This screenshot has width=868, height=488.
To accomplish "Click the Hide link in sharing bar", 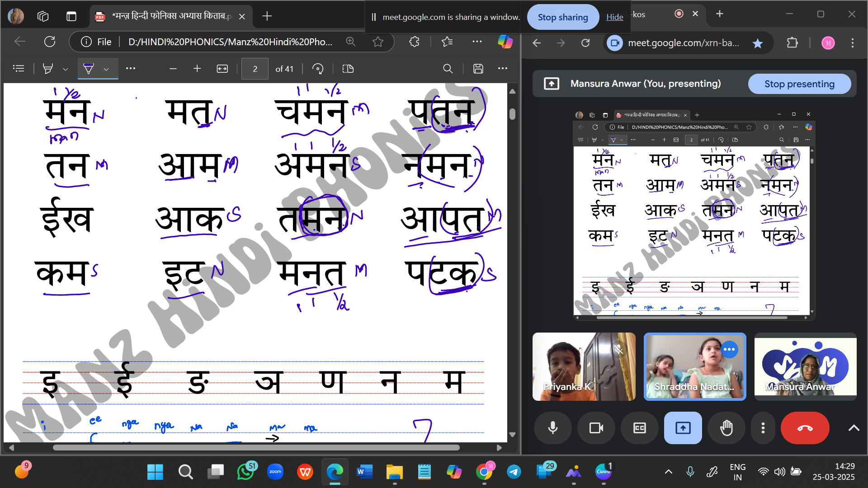I will click(614, 17).
